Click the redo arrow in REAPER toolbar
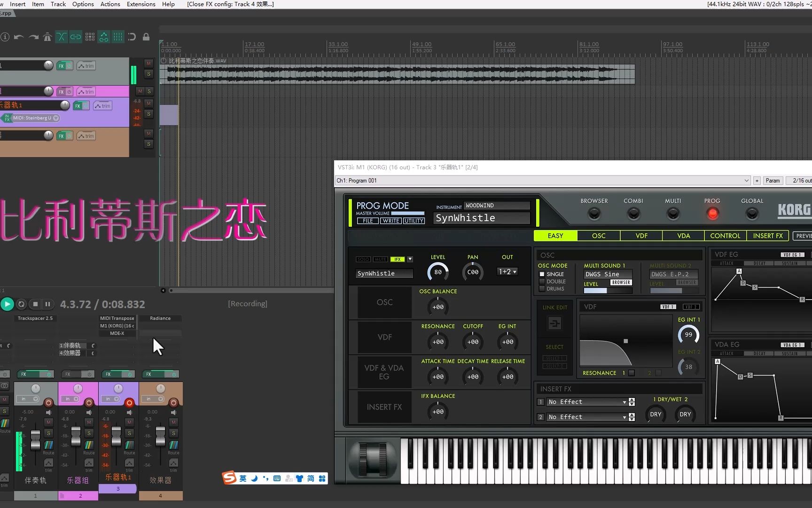The height and width of the screenshot is (508, 812). coord(33,37)
